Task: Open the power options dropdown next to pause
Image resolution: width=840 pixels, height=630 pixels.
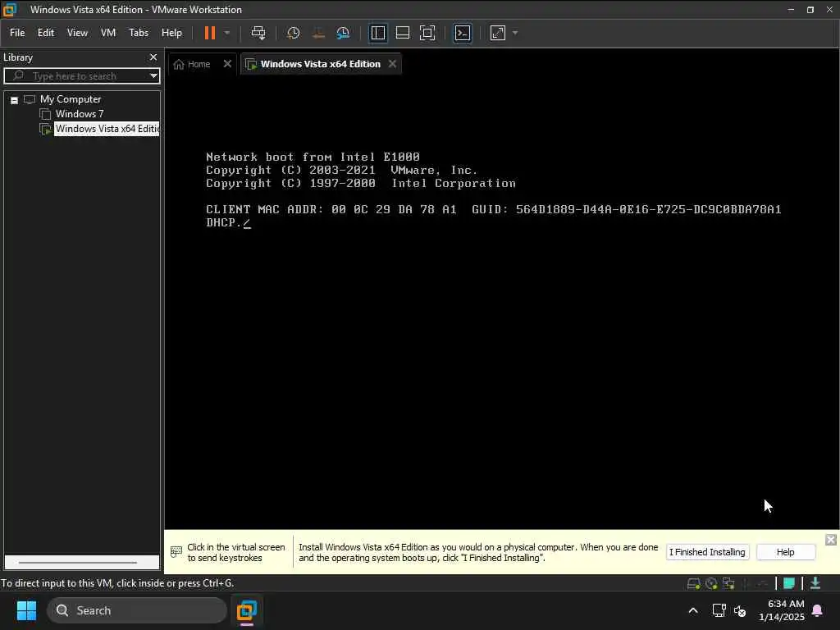Action: click(x=227, y=33)
